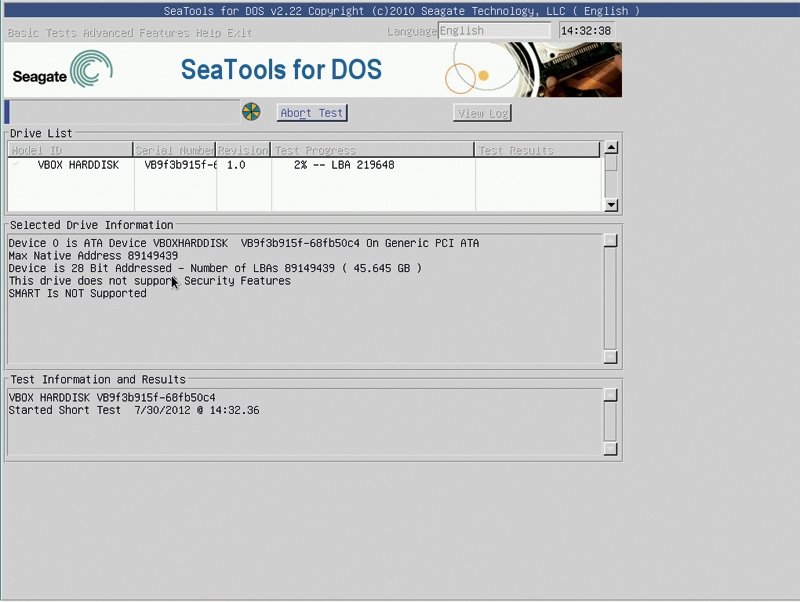Click the Drive List scroll down arrow
Screen dimensions: 800x602
click(611, 205)
